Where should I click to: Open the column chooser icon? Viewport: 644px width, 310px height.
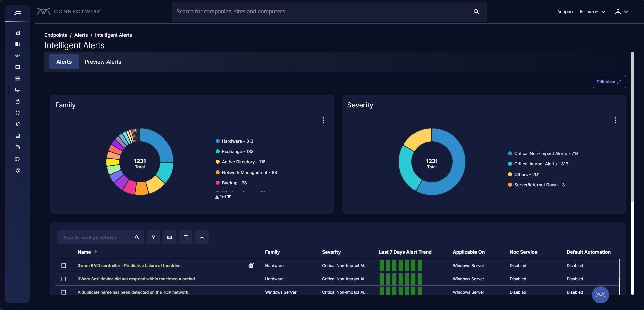(x=170, y=237)
